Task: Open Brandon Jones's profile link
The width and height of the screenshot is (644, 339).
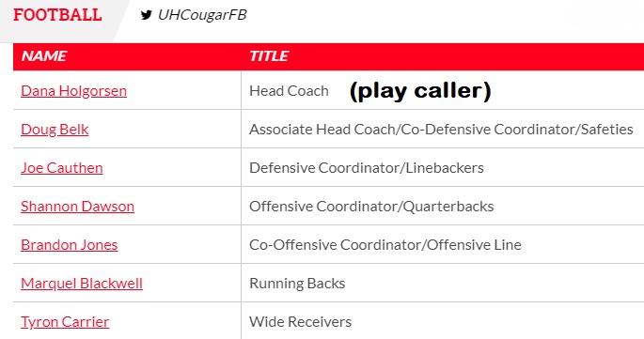Action: [x=70, y=244]
